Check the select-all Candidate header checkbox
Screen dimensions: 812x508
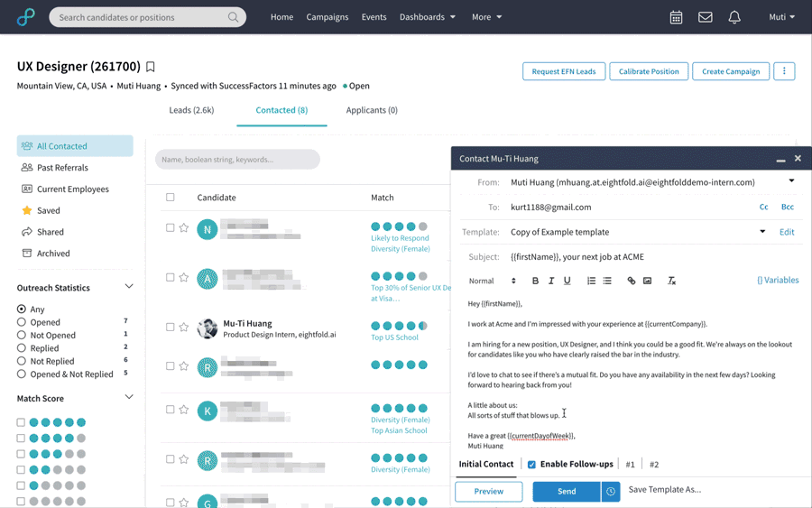pos(170,198)
